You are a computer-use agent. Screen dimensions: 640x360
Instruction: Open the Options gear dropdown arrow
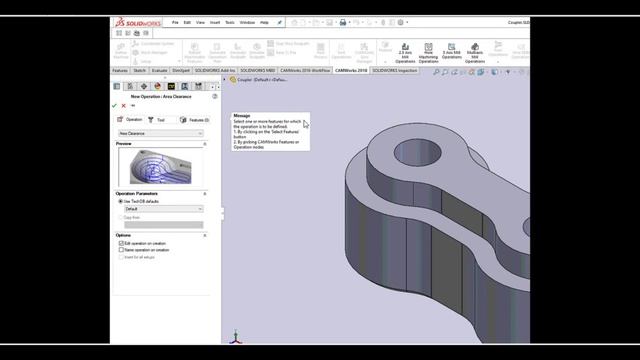(x=407, y=22)
